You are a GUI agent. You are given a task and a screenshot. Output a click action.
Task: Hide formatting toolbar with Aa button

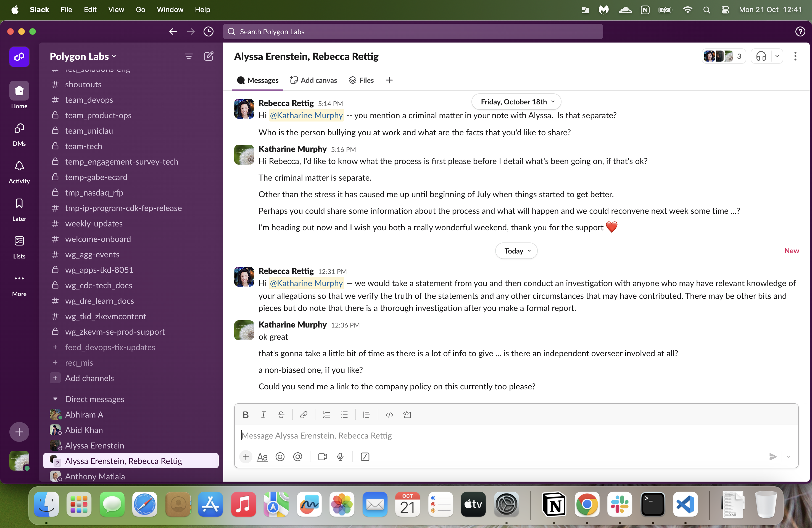point(262,457)
